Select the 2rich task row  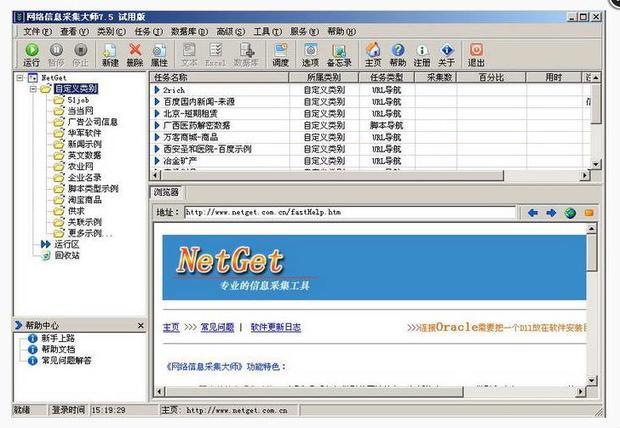(x=372, y=90)
